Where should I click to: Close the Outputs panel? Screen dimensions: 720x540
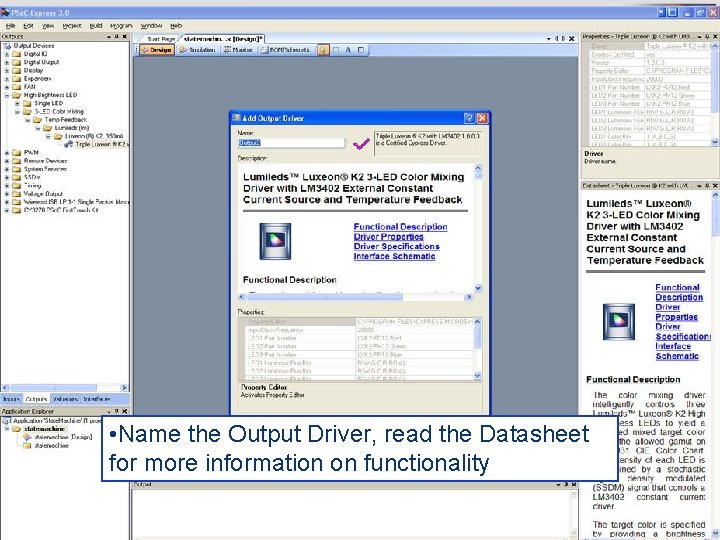(124, 37)
